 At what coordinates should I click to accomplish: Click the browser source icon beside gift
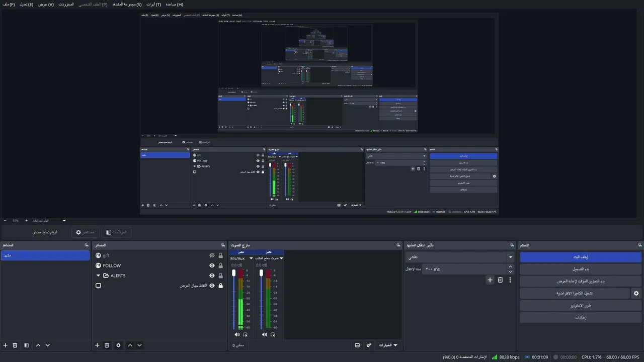(x=98, y=255)
